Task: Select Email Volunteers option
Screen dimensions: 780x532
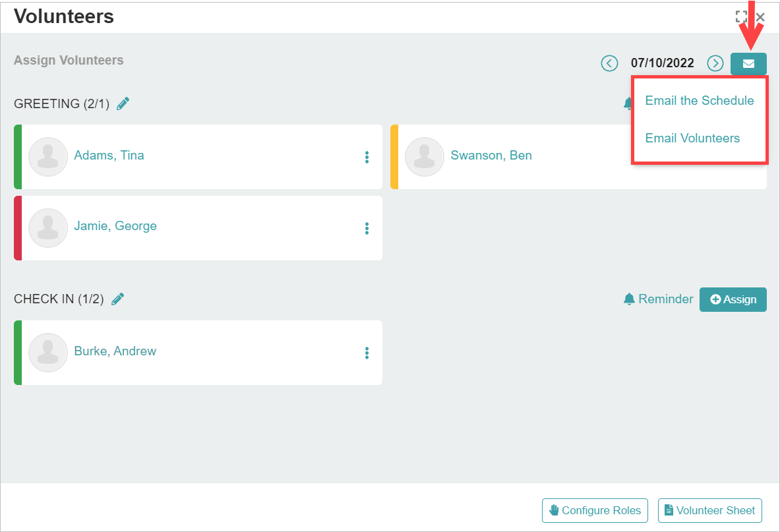Action: coord(692,138)
